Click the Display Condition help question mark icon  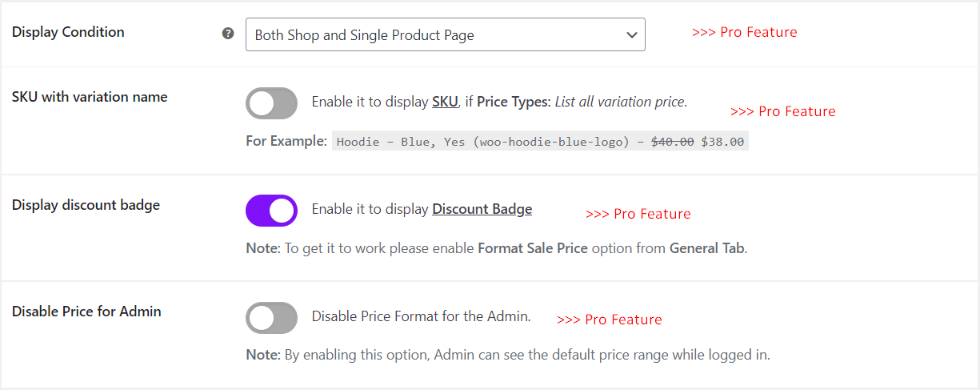228,34
